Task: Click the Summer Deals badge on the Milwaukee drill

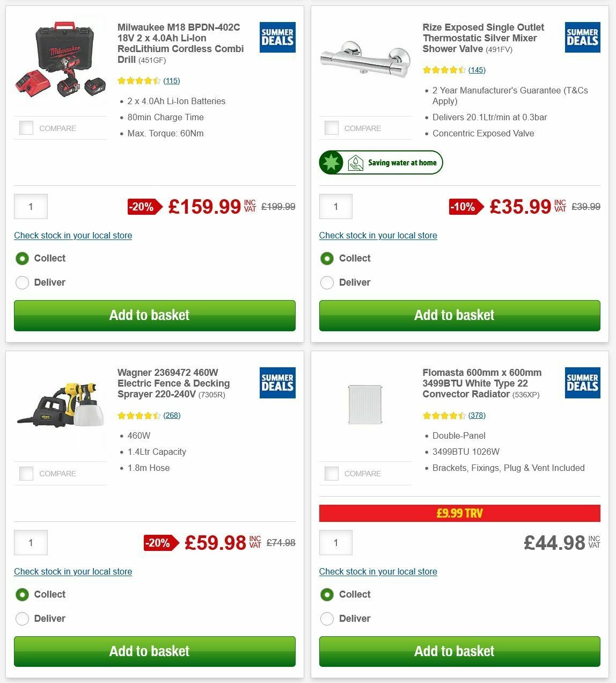Action: tap(277, 37)
